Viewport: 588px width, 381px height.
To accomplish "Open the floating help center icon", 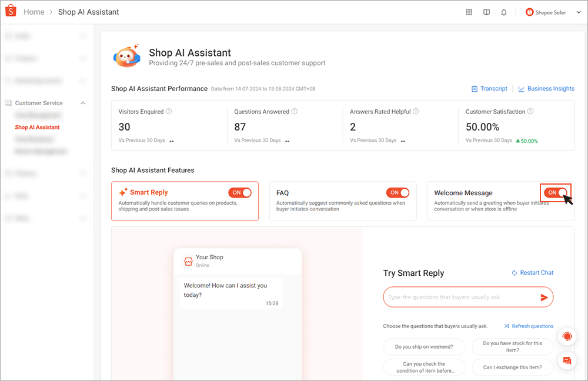I will coord(566,336).
